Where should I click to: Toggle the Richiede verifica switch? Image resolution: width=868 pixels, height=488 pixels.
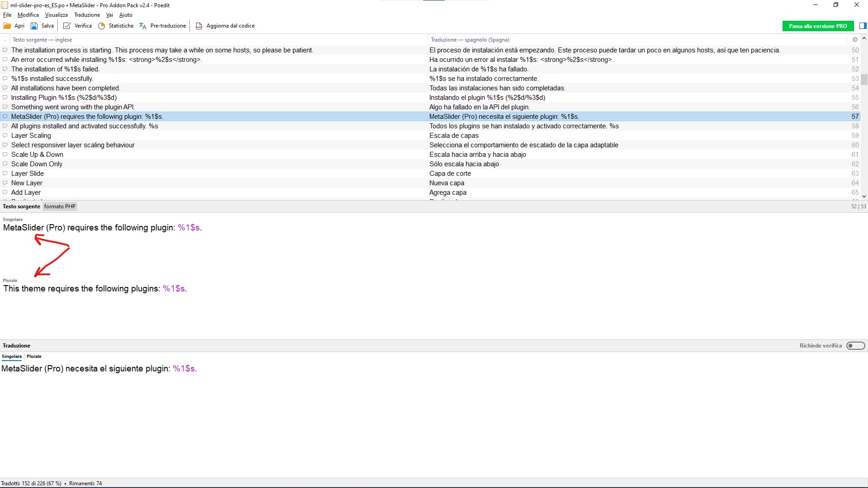click(x=855, y=346)
